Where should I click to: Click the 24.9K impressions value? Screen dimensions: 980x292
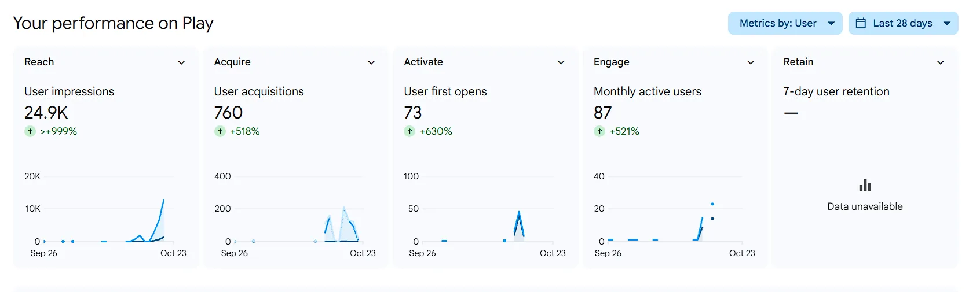click(x=46, y=113)
